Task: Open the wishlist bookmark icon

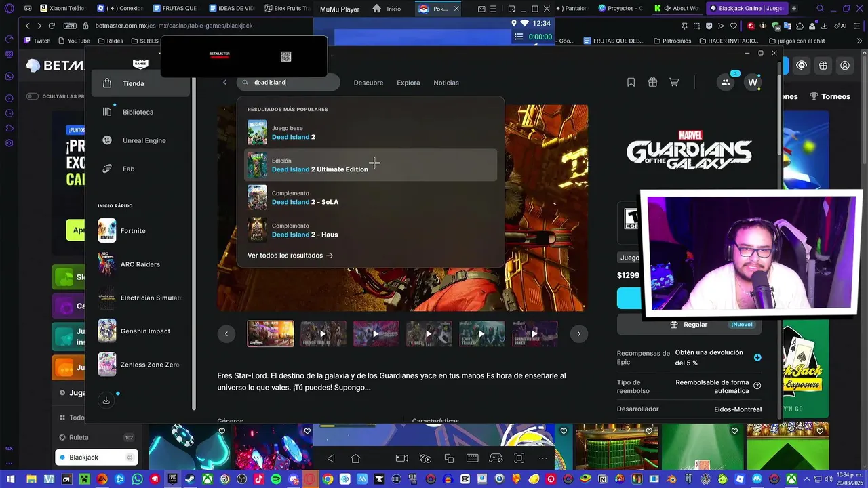Action: click(x=631, y=82)
